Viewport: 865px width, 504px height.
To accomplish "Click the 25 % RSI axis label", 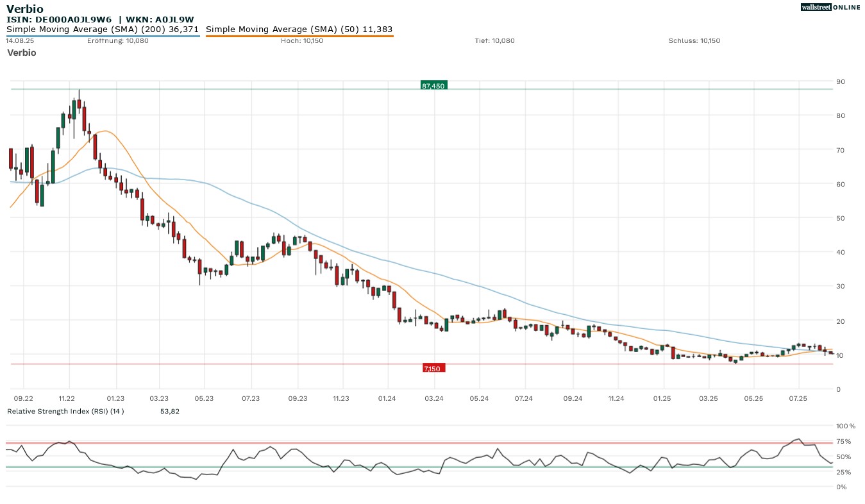I will (x=844, y=472).
